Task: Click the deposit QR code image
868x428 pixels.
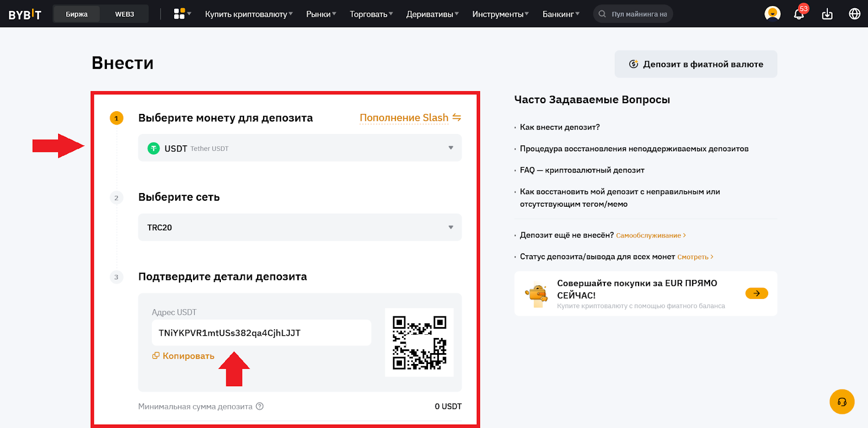Action: (419, 342)
